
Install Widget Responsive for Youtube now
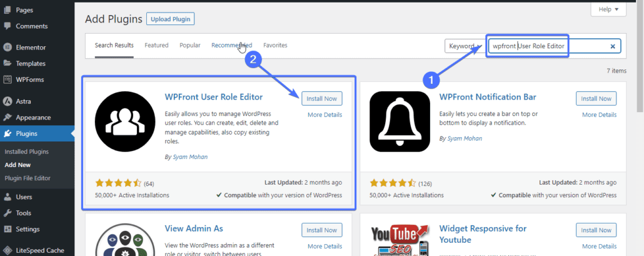[x=596, y=230]
